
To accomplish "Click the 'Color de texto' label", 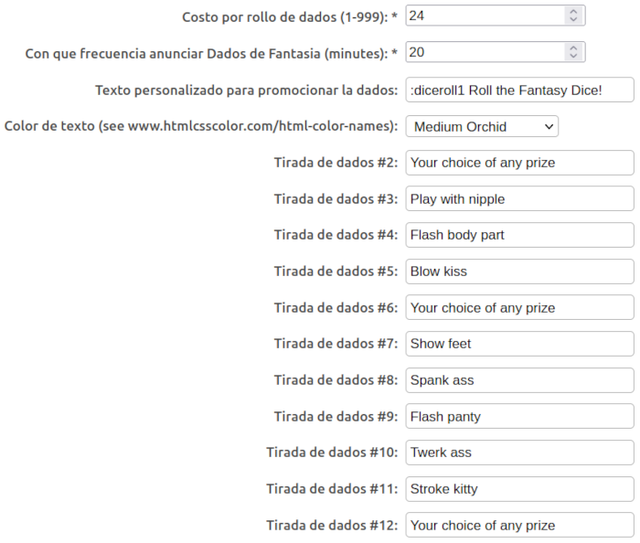I will (201, 126).
